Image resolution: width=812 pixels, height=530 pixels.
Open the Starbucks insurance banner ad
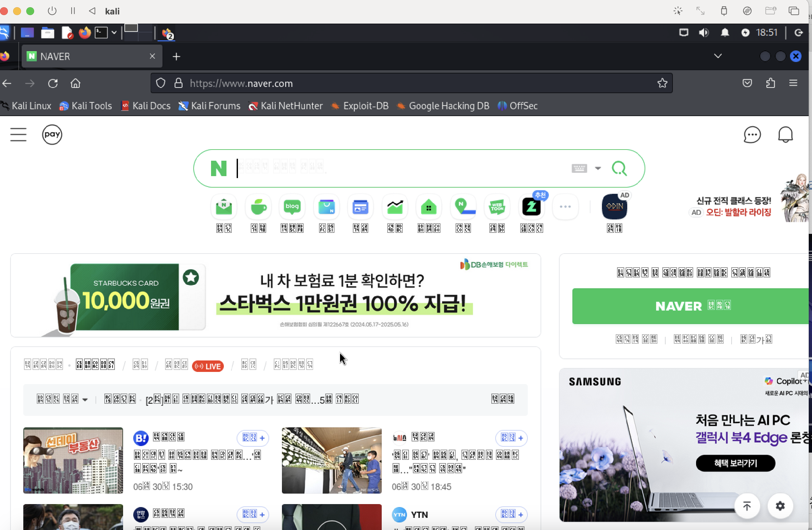pos(276,296)
